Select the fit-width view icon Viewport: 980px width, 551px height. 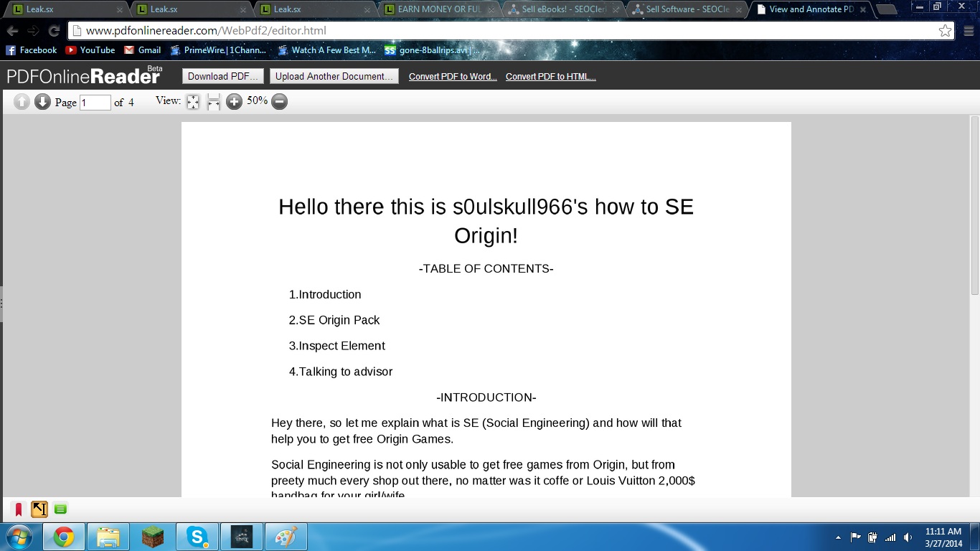(x=213, y=102)
